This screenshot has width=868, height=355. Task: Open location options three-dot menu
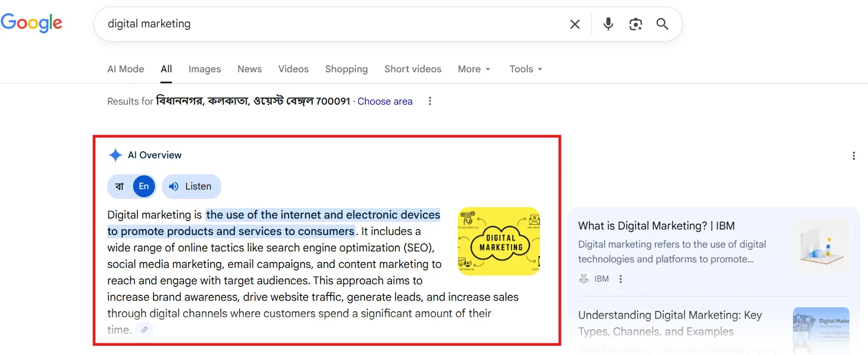tap(430, 101)
